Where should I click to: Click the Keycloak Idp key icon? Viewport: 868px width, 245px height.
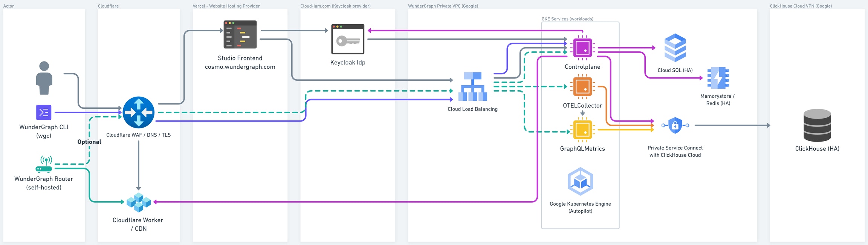[x=348, y=39]
